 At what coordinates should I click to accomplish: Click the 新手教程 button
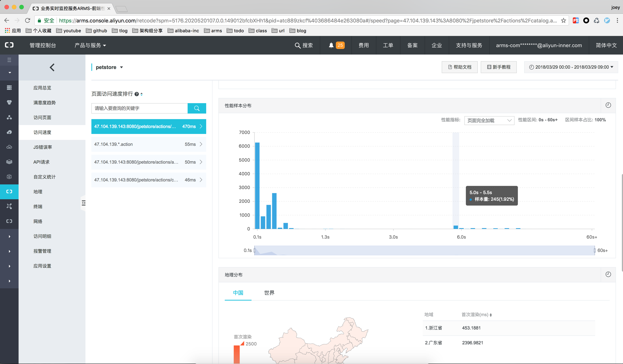(498, 67)
